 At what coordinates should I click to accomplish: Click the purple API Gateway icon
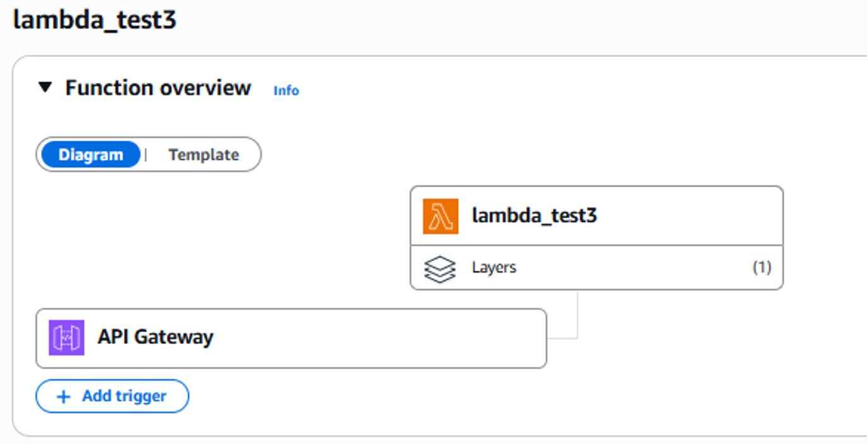(x=66, y=338)
